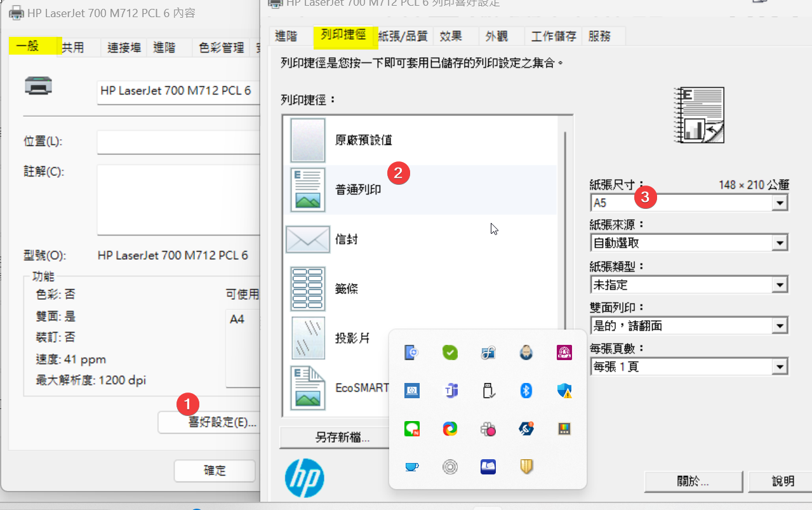The width and height of the screenshot is (812, 510).
Task: Switch to the 紙張/品質 tab
Action: point(403,36)
